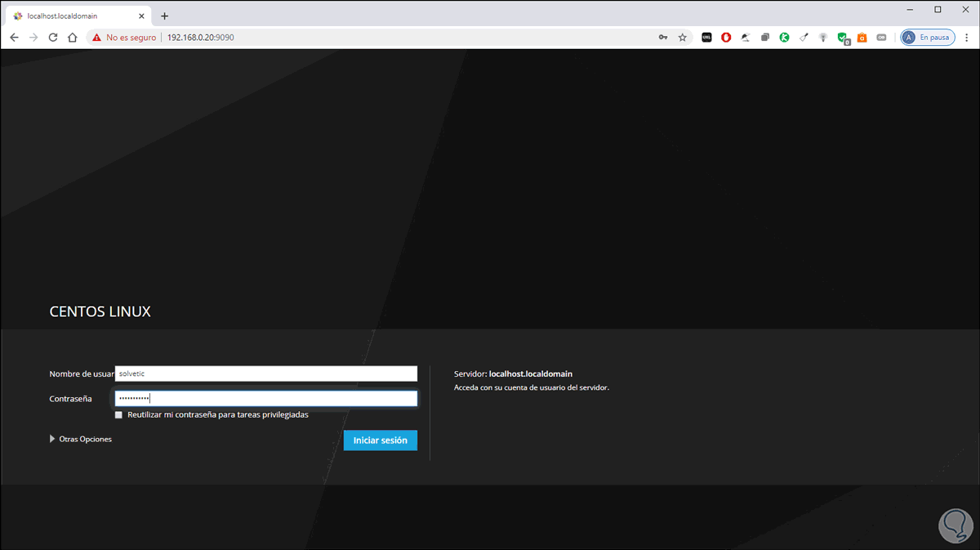980x550 pixels.
Task: Open the browser home page
Action: tap(73, 38)
